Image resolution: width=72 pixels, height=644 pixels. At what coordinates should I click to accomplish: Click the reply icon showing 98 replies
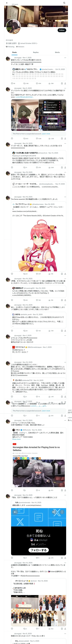tap(12, 83)
